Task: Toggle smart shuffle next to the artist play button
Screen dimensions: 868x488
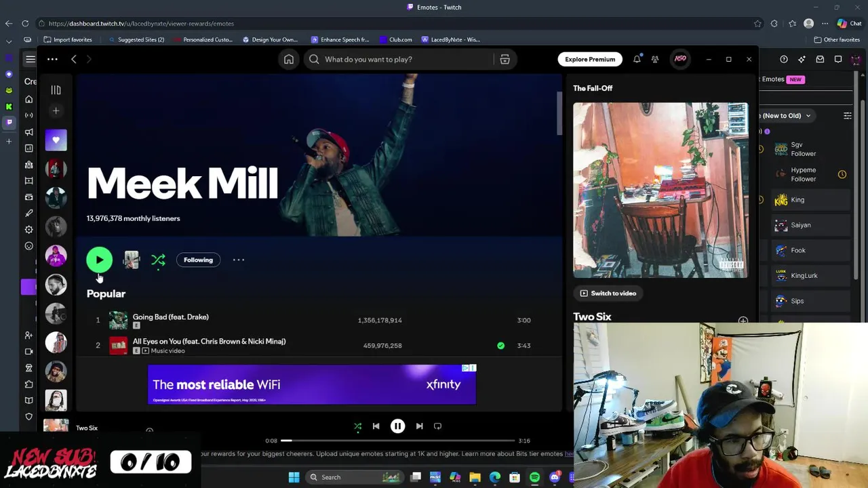Action: click(x=158, y=260)
